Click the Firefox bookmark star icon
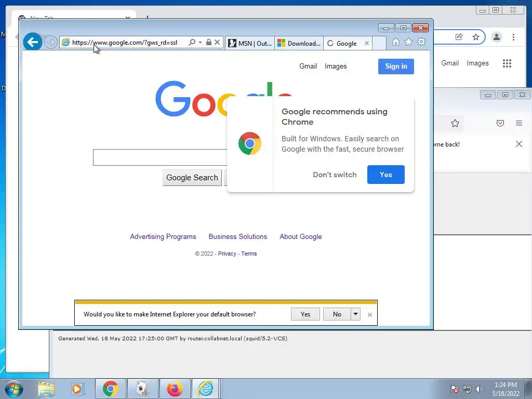The width and height of the screenshot is (532, 399). pyautogui.click(x=455, y=123)
